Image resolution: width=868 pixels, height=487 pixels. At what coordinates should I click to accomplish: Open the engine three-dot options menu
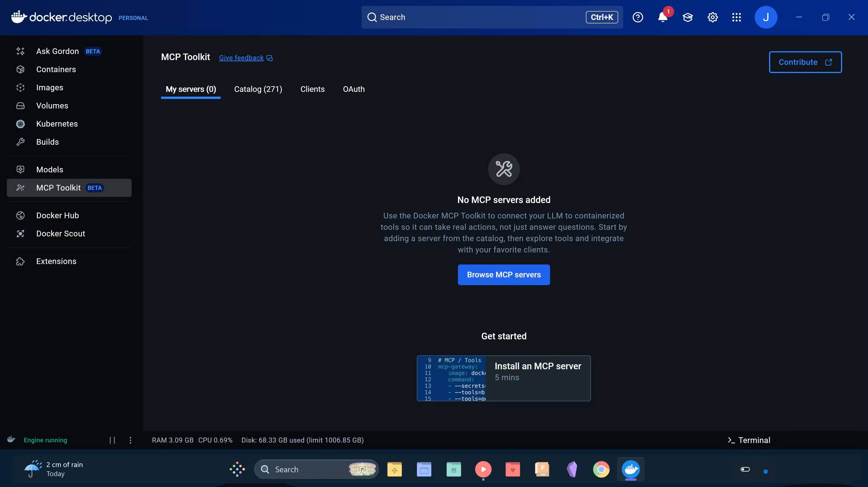[x=130, y=440]
